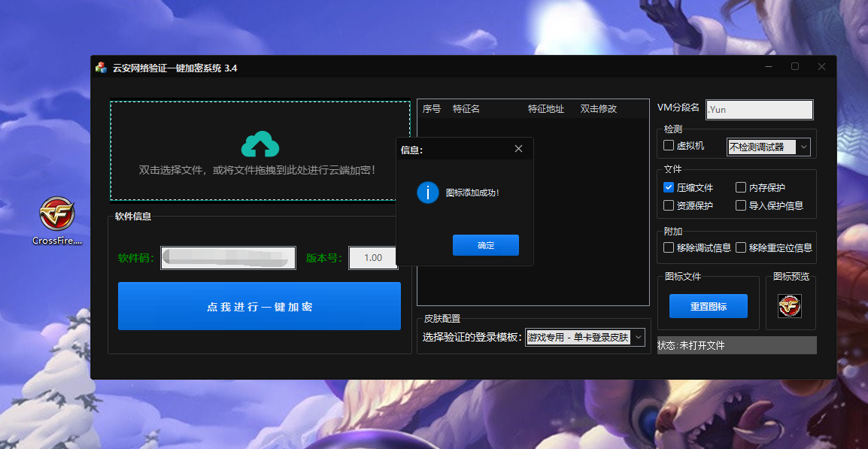Uncheck the 压缩文件 checkbox
The image size is (868, 449).
pyautogui.click(x=668, y=188)
